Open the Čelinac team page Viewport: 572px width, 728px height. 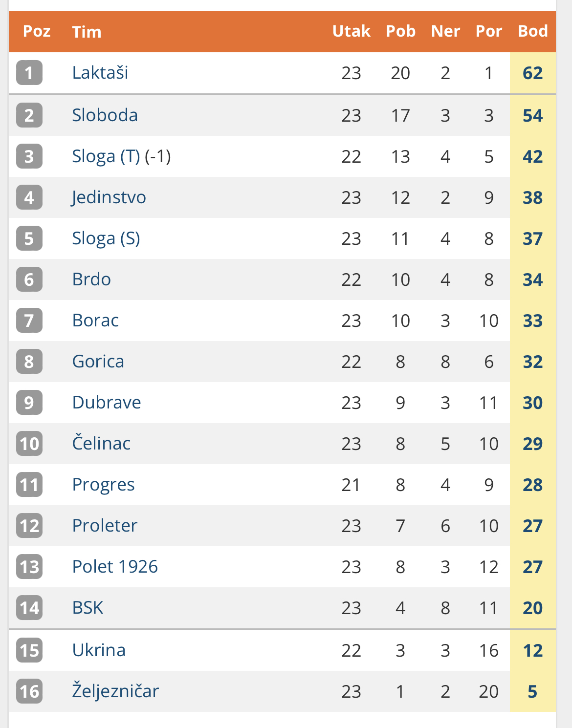(x=102, y=443)
